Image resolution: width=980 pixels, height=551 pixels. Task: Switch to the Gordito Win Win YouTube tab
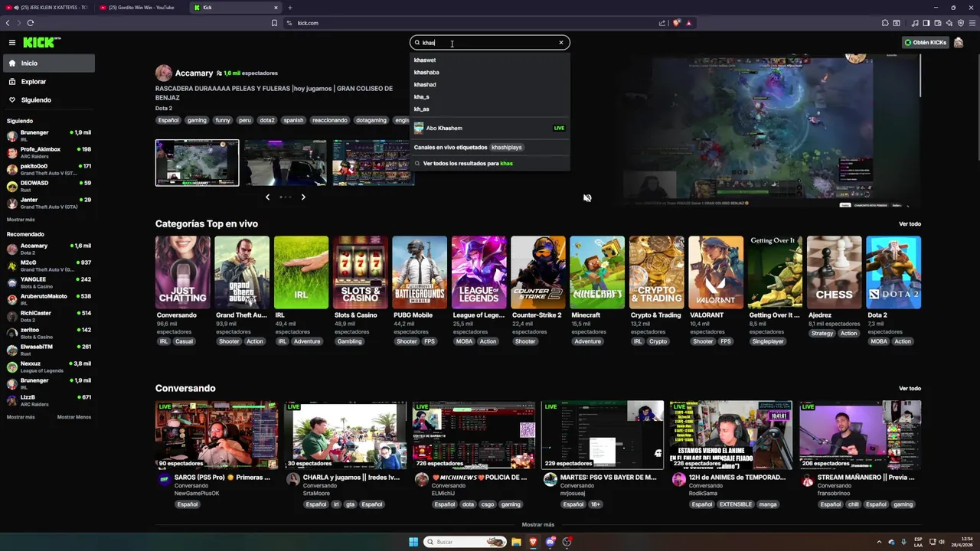(142, 8)
